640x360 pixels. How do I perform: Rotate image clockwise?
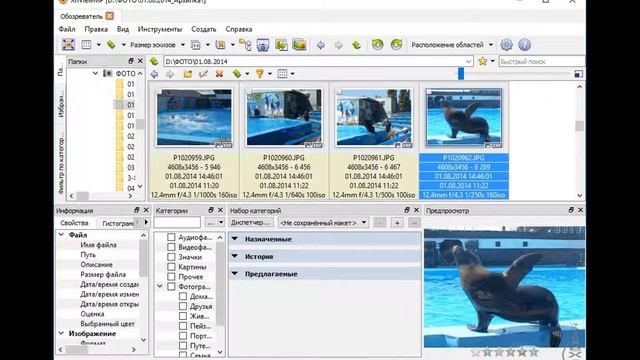(396, 44)
